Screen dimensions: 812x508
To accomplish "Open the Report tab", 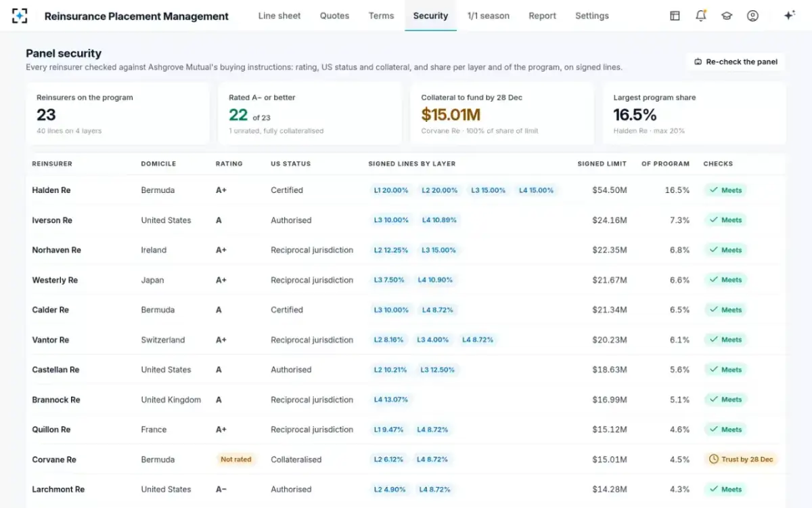I will point(543,16).
